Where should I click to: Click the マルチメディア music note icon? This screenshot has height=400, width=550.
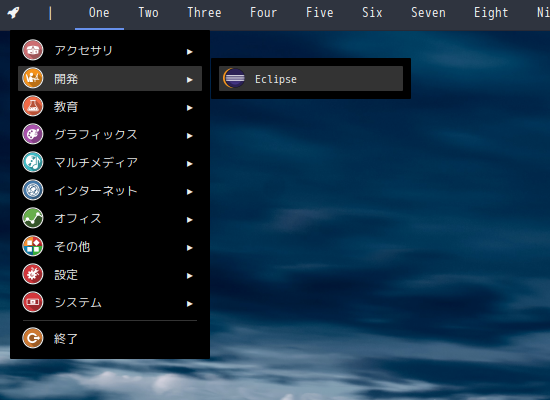33,162
